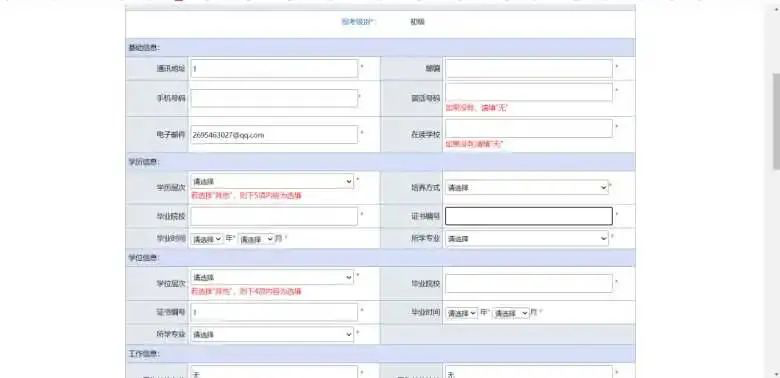Select month in 学历信息 毕业时间
This screenshot has height=378, width=780.
pos(257,239)
